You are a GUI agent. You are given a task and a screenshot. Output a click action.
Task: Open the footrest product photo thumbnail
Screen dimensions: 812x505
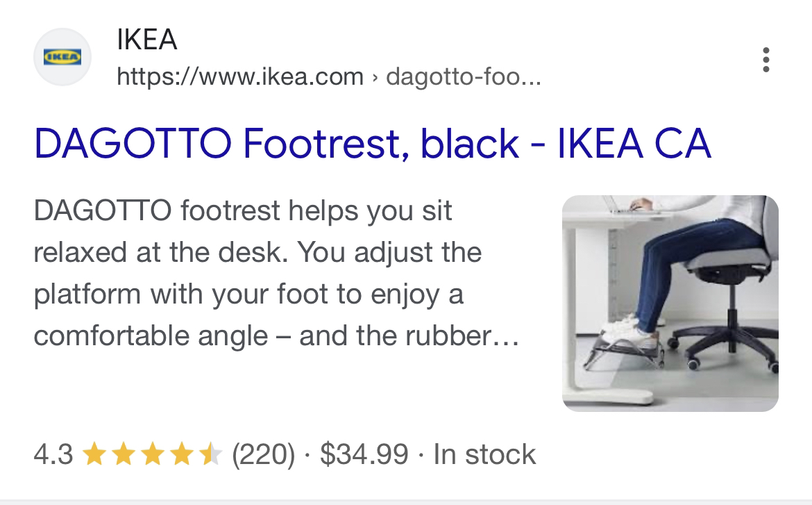tap(670, 304)
